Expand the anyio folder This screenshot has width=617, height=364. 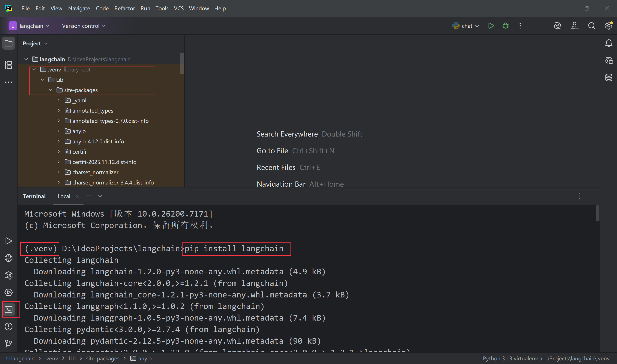[59, 131]
